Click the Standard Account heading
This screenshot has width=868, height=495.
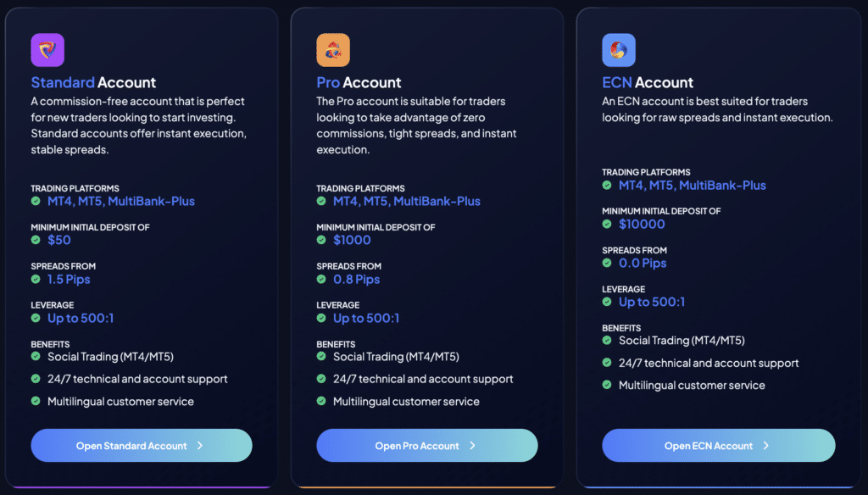[x=93, y=83]
